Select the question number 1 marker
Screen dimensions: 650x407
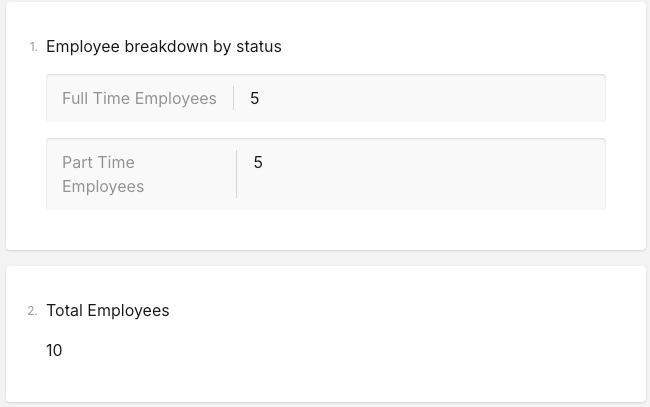(33, 47)
